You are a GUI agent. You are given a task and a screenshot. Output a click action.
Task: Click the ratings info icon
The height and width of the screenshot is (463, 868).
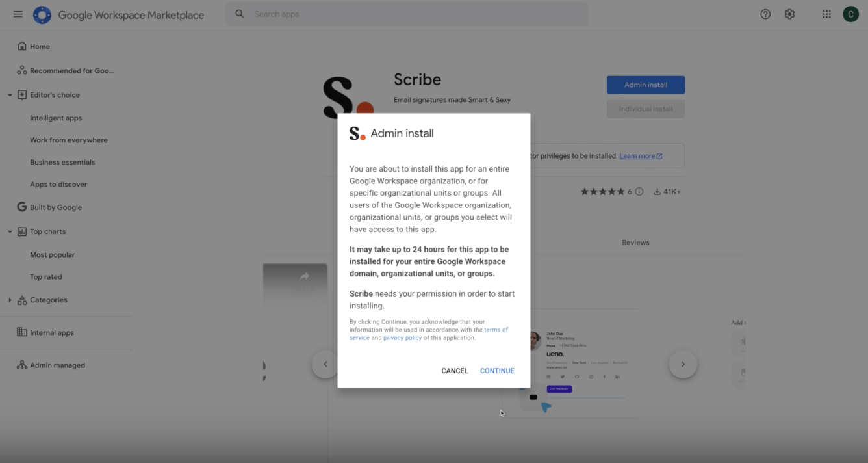tap(639, 192)
